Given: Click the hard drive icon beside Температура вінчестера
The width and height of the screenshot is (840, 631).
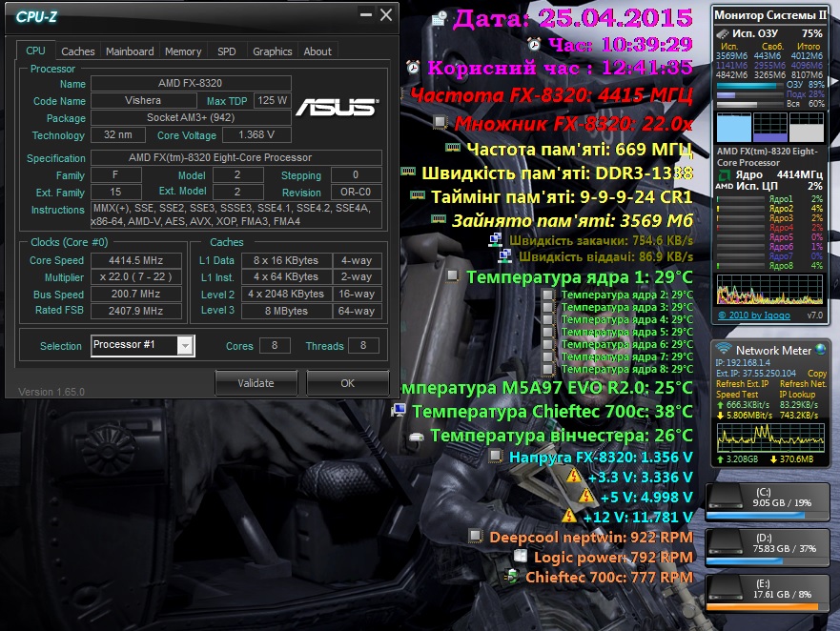Looking at the screenshot, I should point(417,438).
